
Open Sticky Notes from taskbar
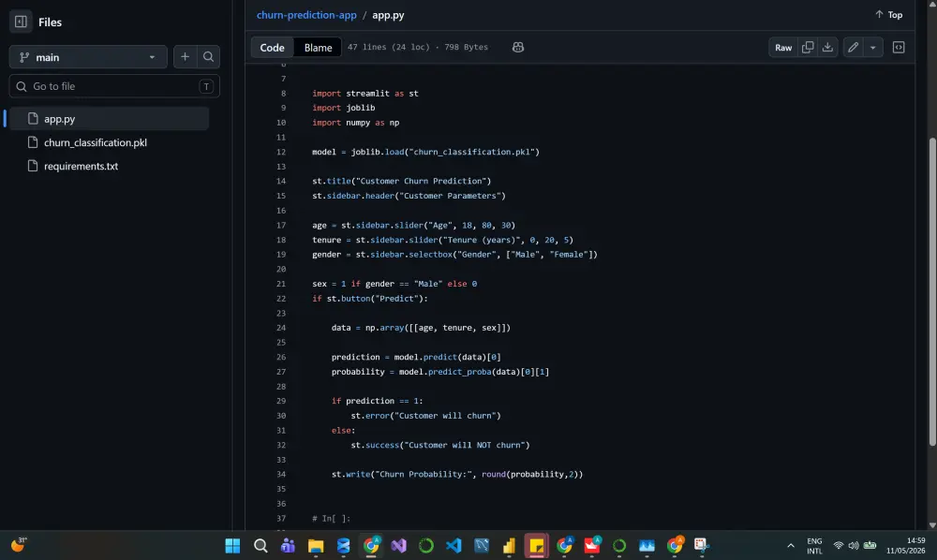click(x=537, y=546)
